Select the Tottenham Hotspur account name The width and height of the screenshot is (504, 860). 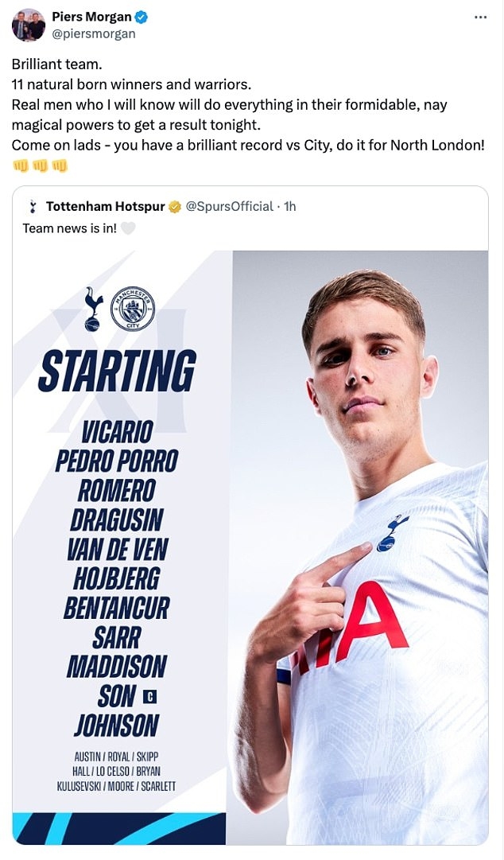coord(105,207)
